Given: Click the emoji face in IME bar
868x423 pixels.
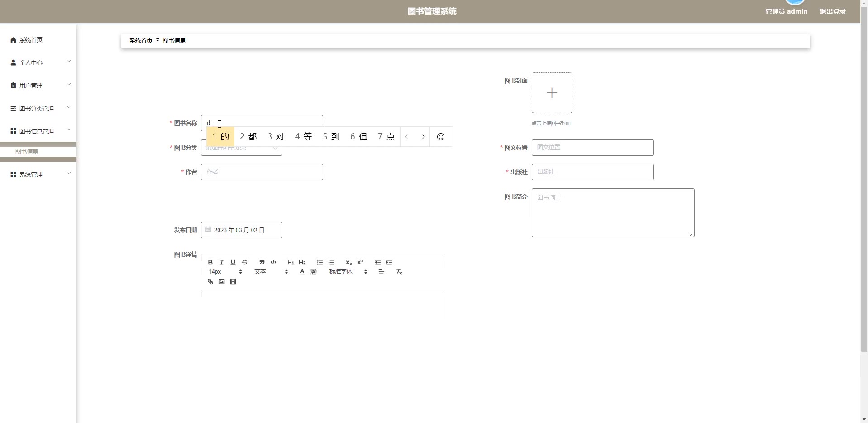Looking at the screenshot, I should [x=440, y=137].
